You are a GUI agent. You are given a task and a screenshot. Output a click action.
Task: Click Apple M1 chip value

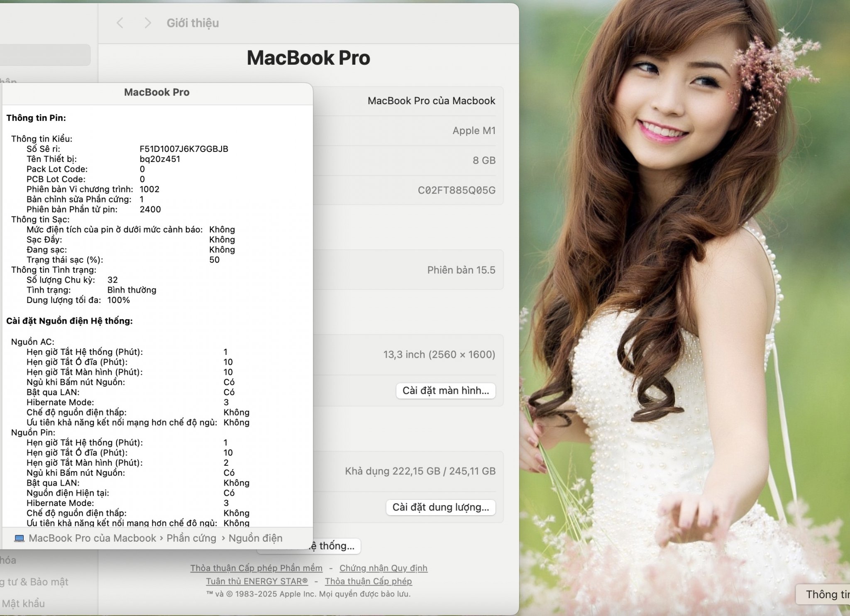coord(474,131)
